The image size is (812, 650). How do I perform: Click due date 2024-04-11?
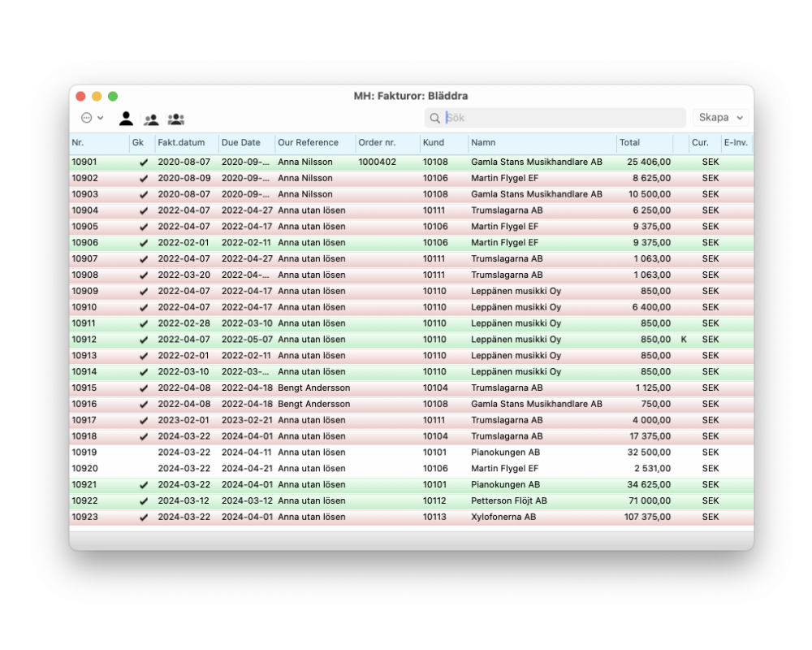coord(247,453)
